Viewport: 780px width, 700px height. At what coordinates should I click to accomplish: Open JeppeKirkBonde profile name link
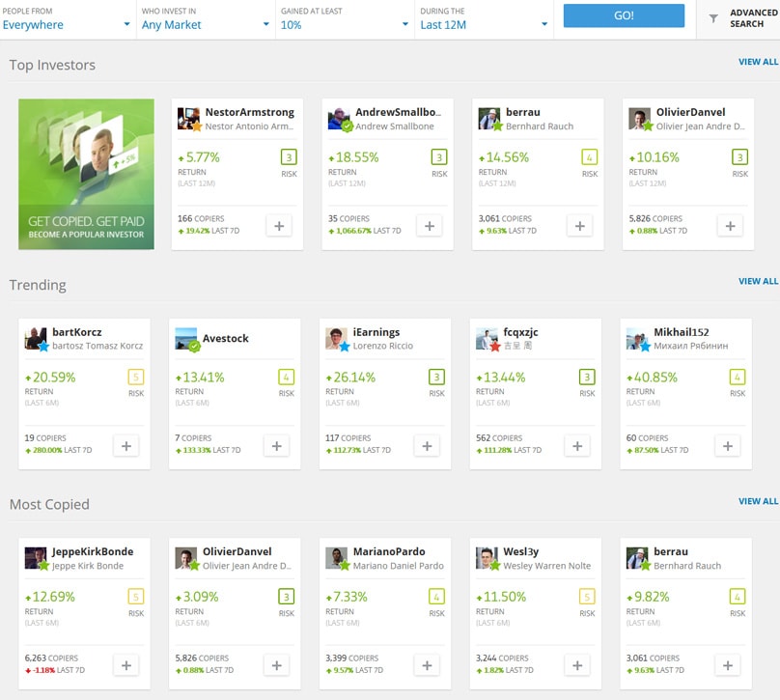[x=93, y=551]
